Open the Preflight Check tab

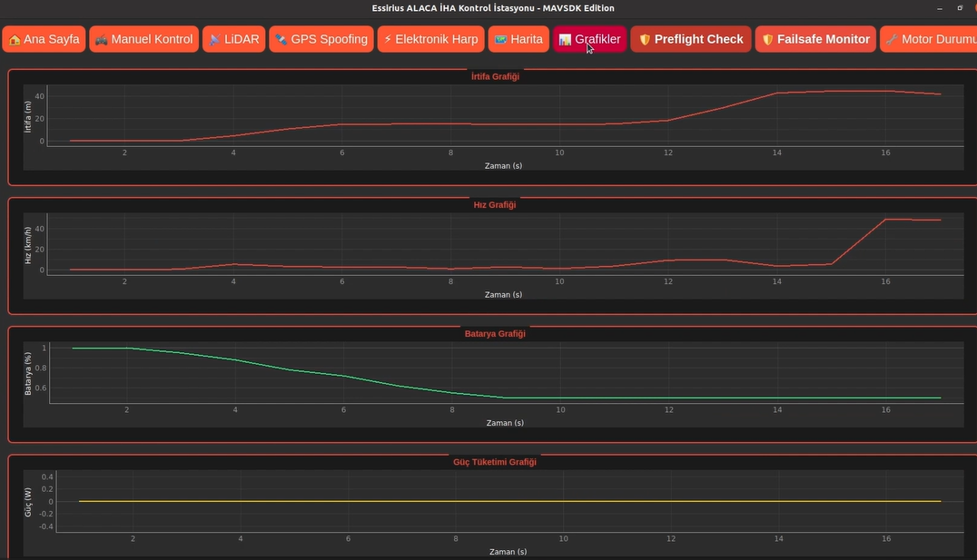click(x=690, y=39)
